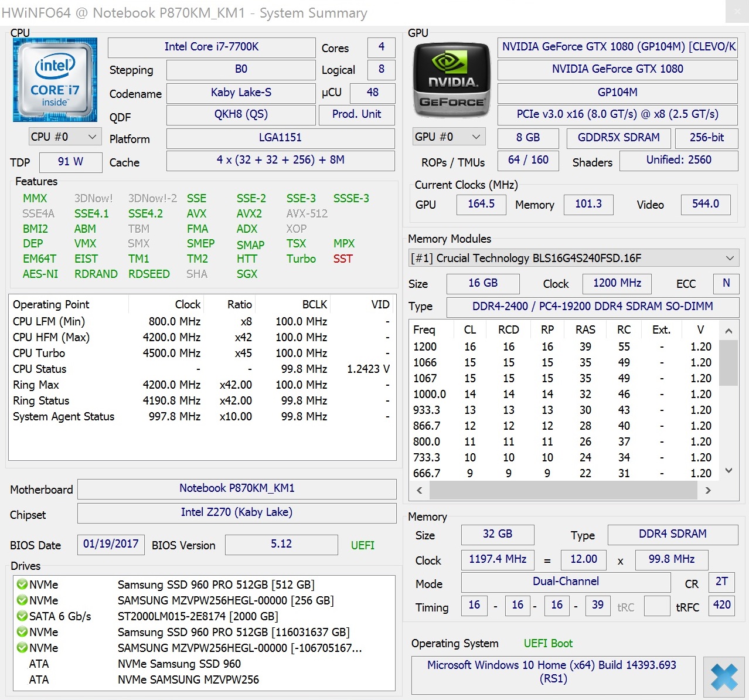Click green check icon beside SATA 6 Gb/s drive
The image size is (749, 700).
coord(22,616)
